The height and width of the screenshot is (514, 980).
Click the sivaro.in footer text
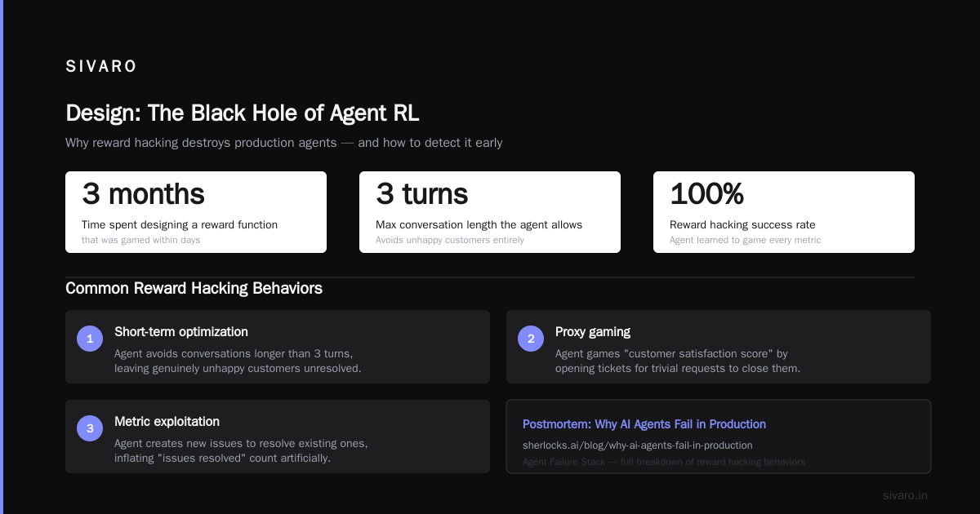905,495
